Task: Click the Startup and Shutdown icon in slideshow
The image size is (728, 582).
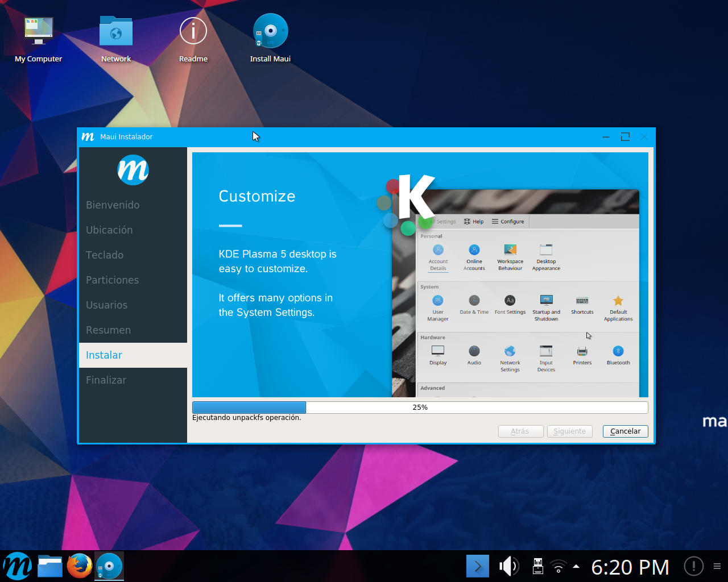Action: (546, 307)
